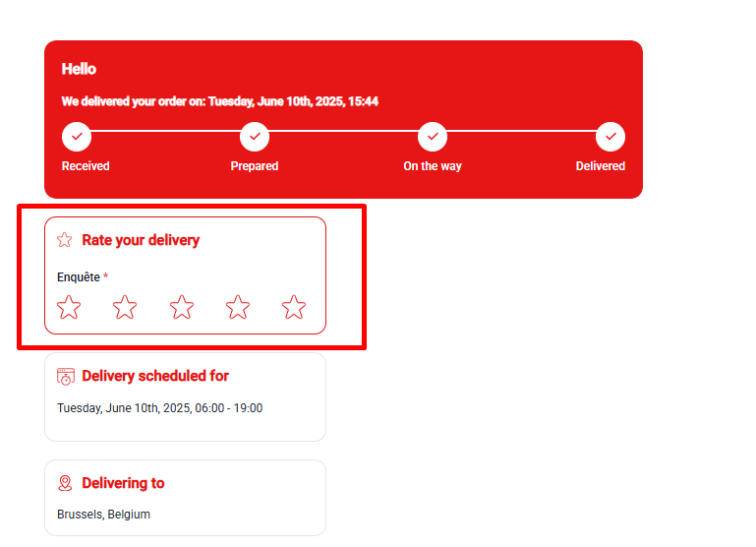Click the Delivery scheduled for heading
Viewport: 756px width, 547px height.
155,376
